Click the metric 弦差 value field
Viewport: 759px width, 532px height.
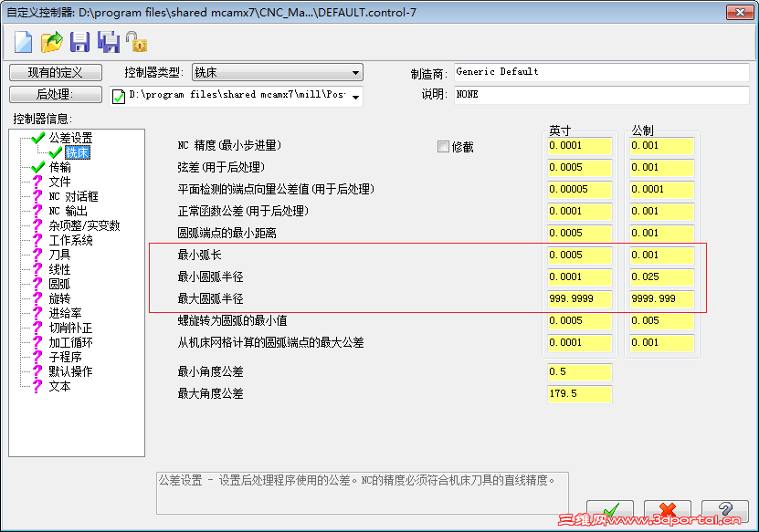[x=661, y=168]
